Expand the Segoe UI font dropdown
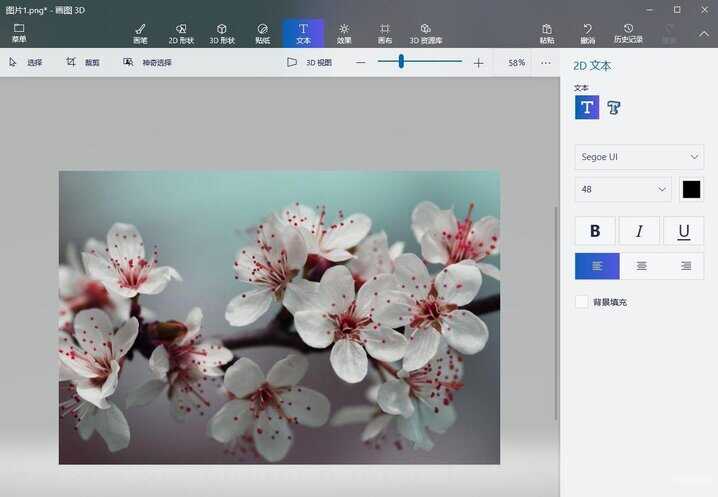 click(x=640, y=157)
